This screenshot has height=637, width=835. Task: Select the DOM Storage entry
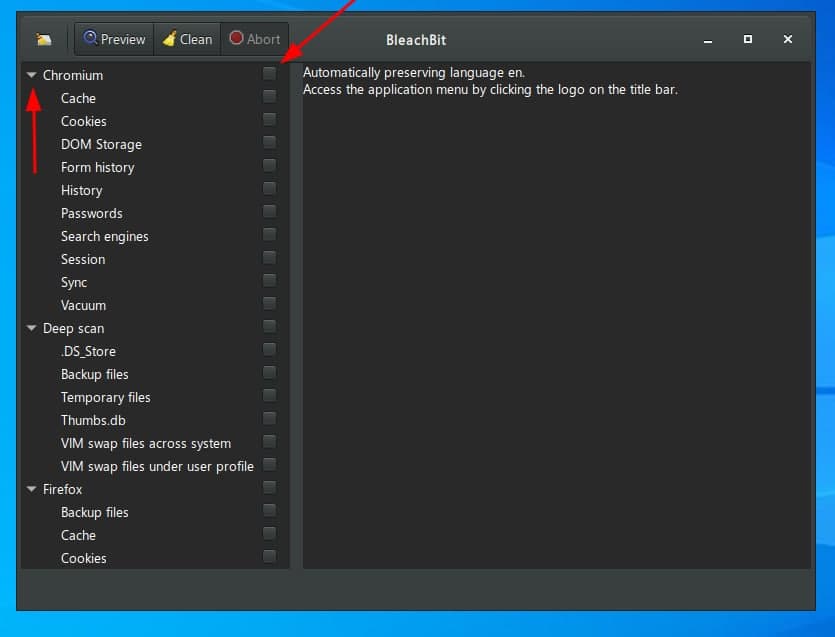[x=101, y=144]
